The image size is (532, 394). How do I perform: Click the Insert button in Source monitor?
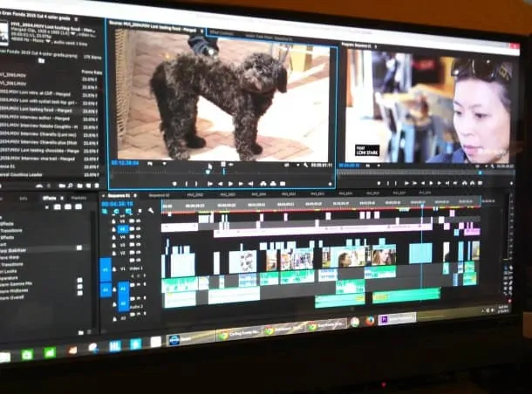coord(263,184)
